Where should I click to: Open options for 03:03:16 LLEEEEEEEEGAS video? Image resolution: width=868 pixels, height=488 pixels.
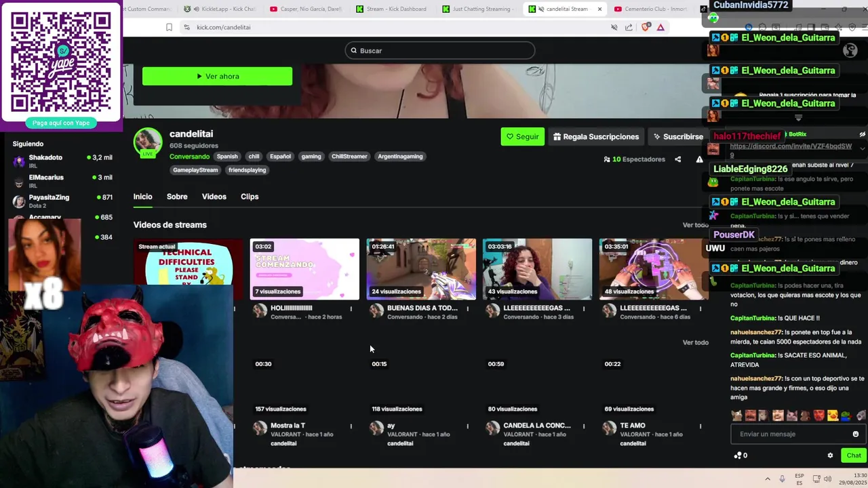click(x=583, y=309)
